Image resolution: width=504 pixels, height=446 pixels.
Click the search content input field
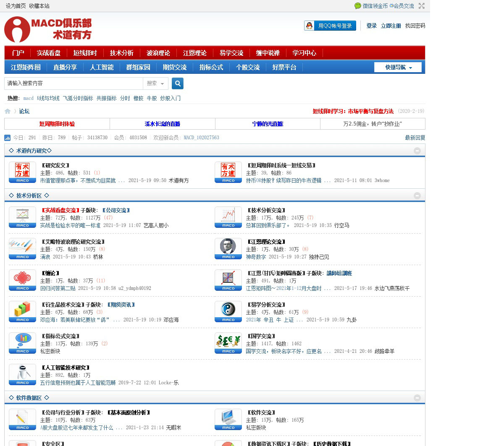73,83
